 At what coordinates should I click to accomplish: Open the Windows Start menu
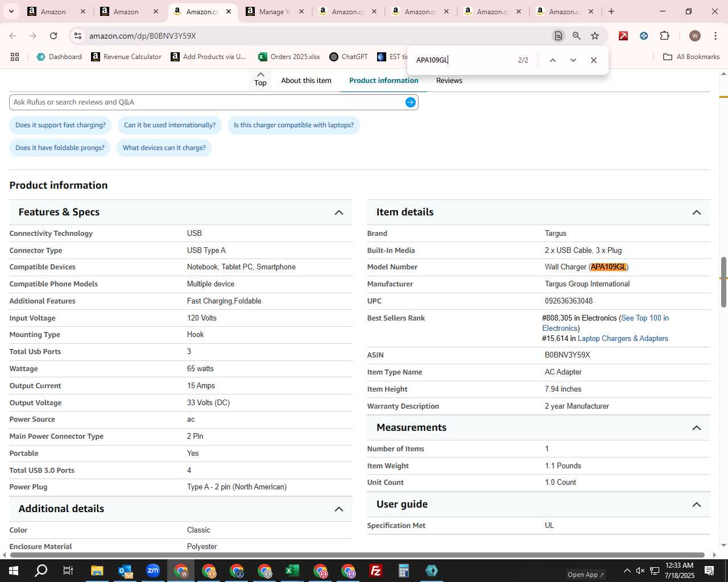[14, 571]
